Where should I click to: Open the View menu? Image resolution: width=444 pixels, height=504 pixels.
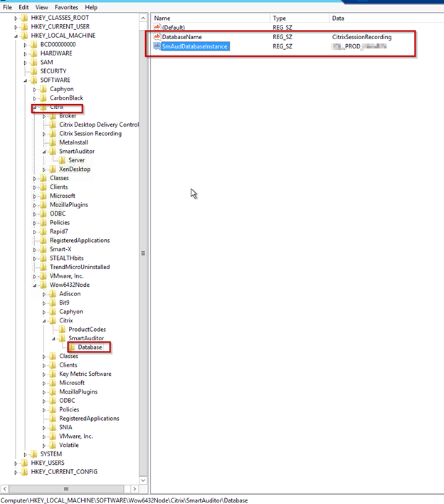click(x=41, y=7)
